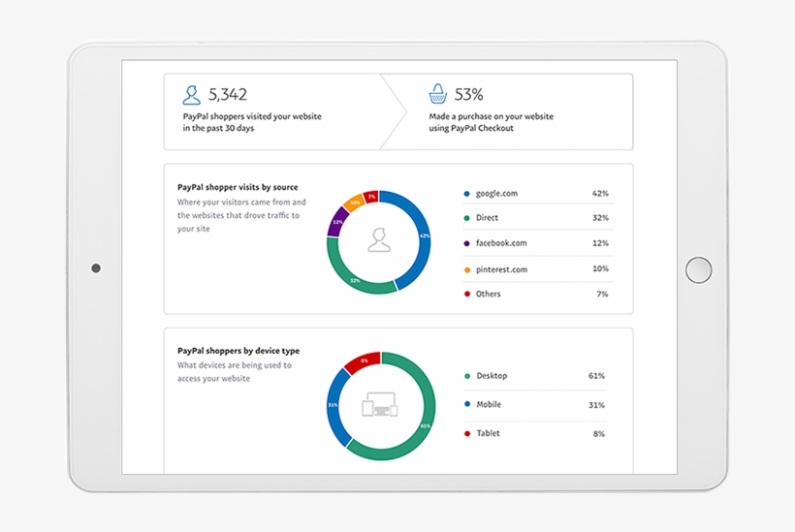
Task: Click the green Desktop legend dot
Action: 467,376
